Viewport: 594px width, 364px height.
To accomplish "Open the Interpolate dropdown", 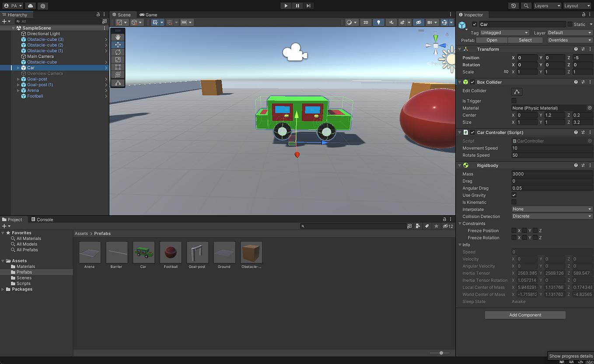I will click(x=551, y=209).
